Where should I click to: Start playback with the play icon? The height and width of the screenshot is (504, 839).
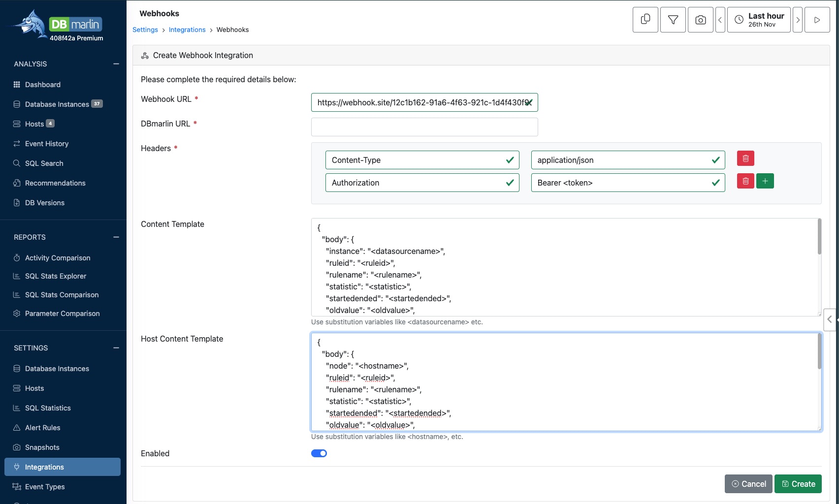tap(817, 19)
